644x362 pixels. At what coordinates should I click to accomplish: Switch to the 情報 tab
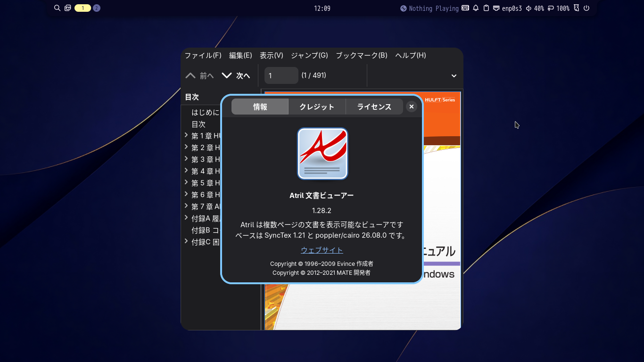tap(260, 107)
